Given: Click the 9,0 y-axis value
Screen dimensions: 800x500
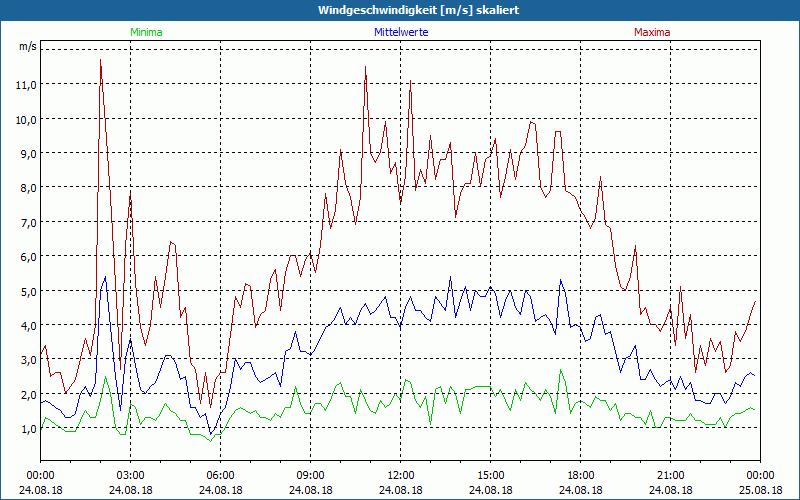Looking at the screenshot, I should (x=29, y=154).
